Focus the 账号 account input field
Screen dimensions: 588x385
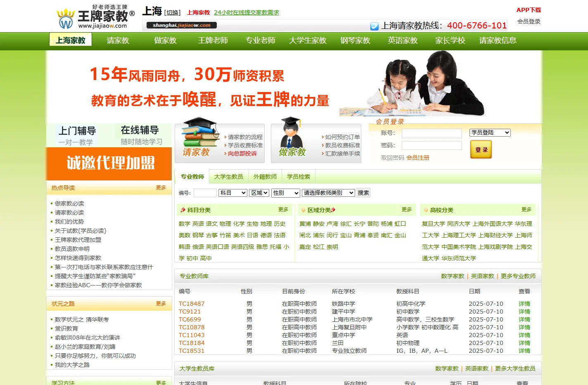pos(432,133)
